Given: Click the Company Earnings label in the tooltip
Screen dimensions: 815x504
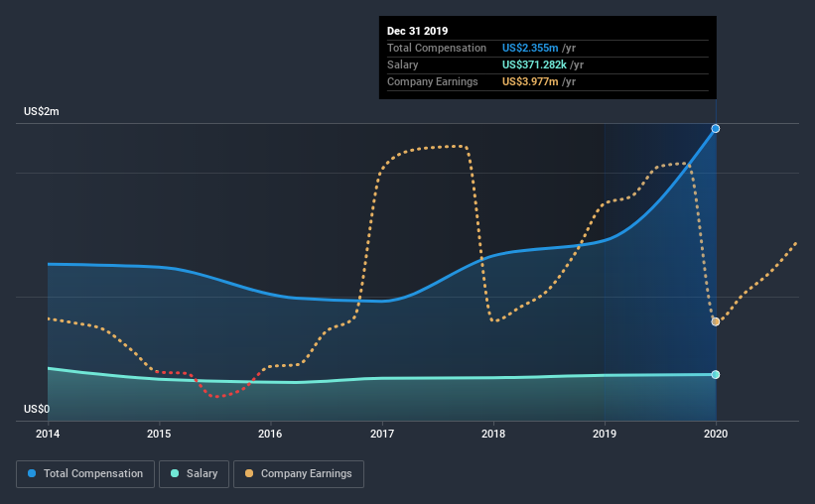Looking at the screenshot, I should pos(433,81).
